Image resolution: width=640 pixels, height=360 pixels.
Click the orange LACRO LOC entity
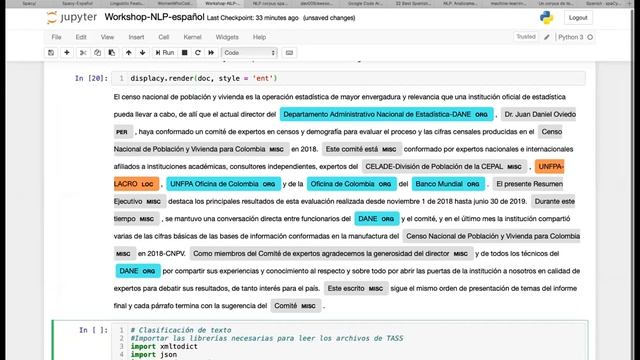coord(136,184)
